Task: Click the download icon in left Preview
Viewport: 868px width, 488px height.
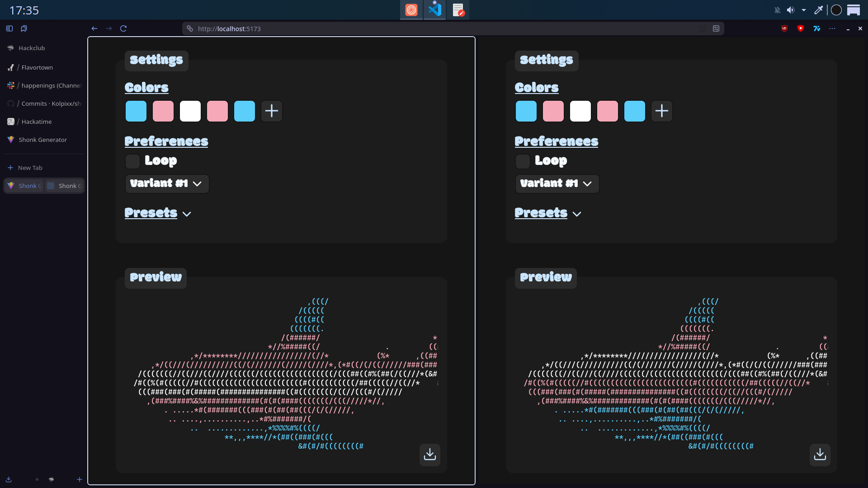Action: 429,455
